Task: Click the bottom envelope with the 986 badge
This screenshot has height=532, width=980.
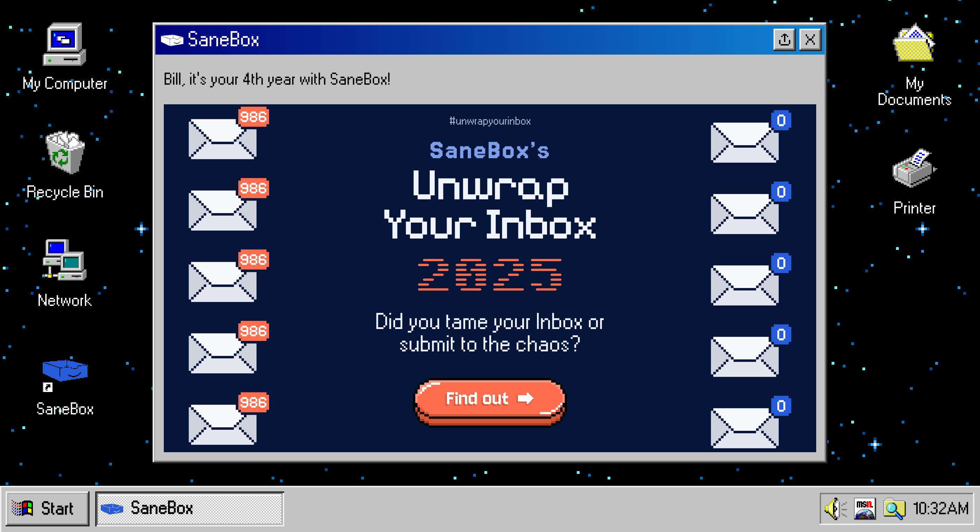Action: 223,424
